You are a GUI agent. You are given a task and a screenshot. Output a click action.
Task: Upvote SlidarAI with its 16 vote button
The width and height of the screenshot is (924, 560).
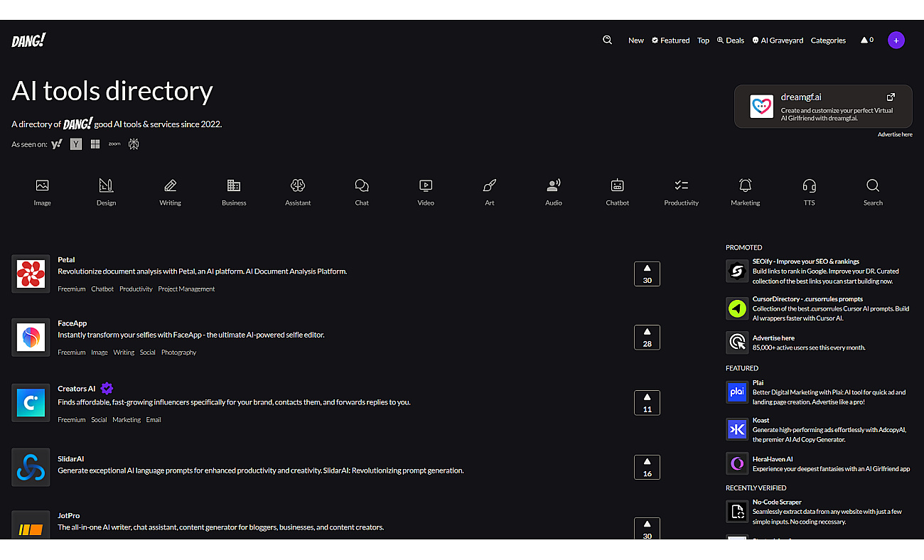coord(647,467)
